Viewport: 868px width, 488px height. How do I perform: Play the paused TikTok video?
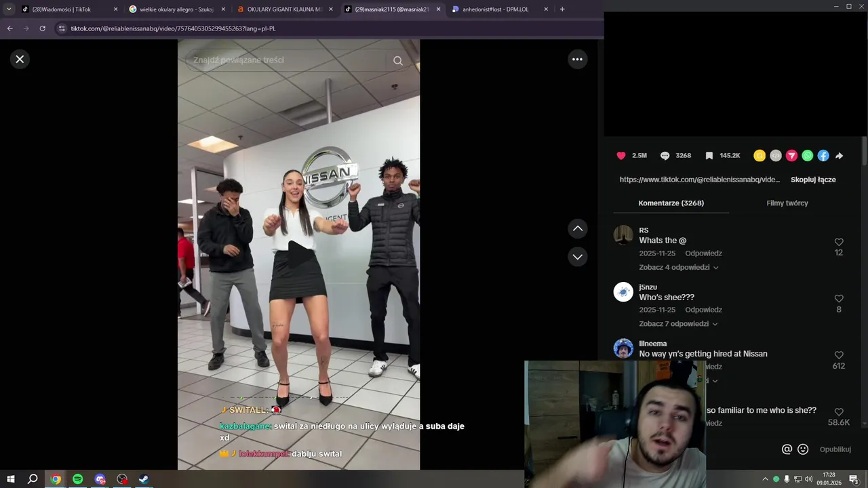(x=299, y=254)
